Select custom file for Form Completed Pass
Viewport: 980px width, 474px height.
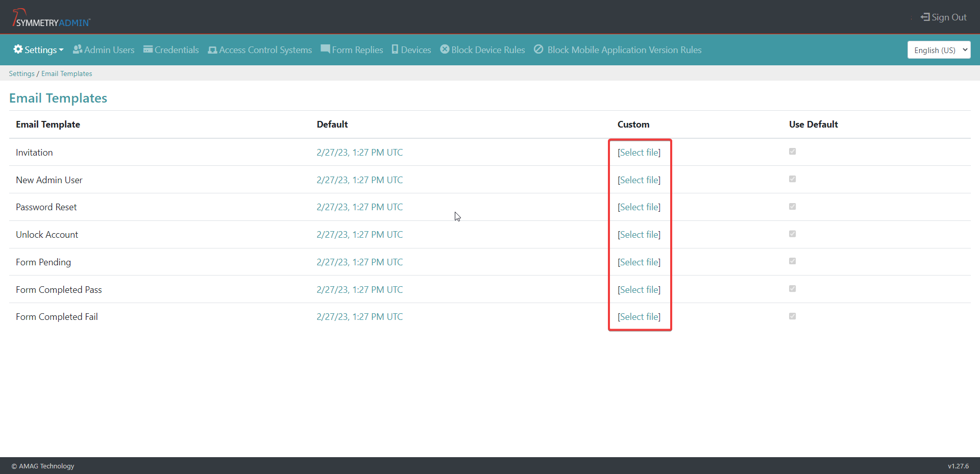coord(639,290)
